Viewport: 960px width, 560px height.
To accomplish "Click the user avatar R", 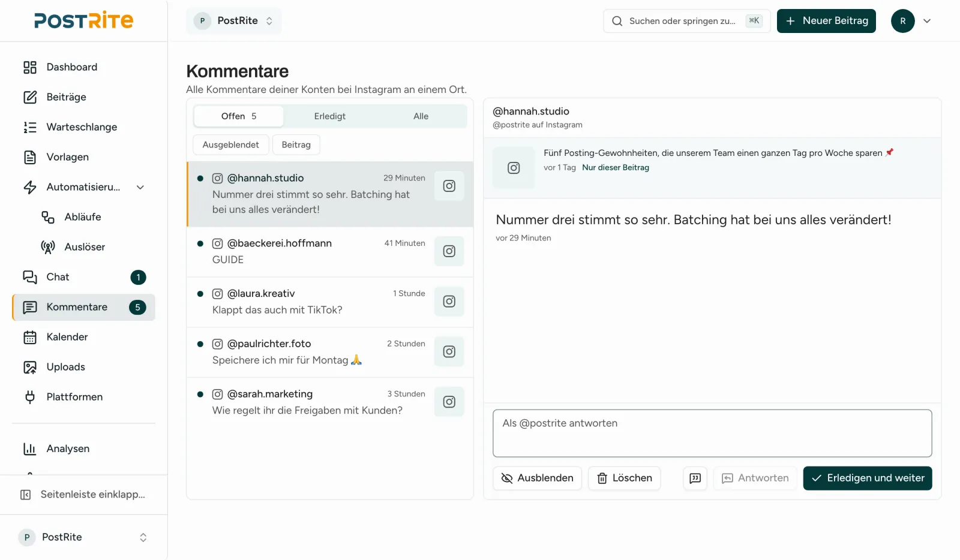I will pos(903,21).
